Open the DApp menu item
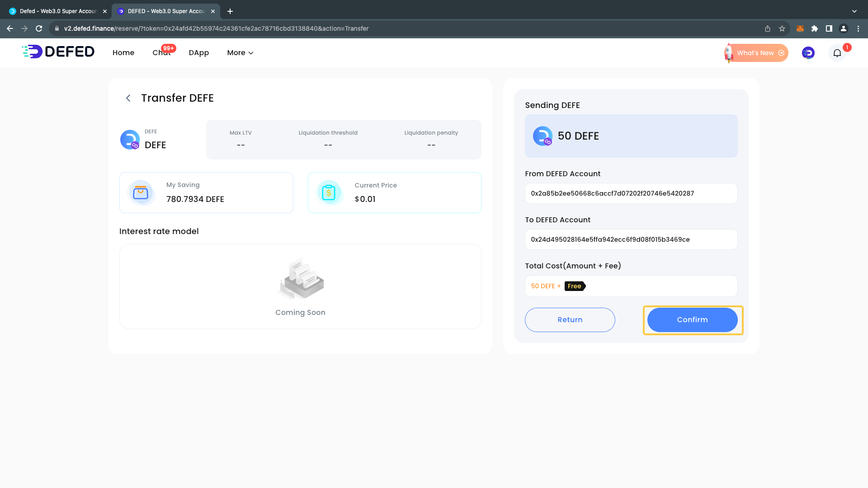868x488 pixels. click(198, 53)
